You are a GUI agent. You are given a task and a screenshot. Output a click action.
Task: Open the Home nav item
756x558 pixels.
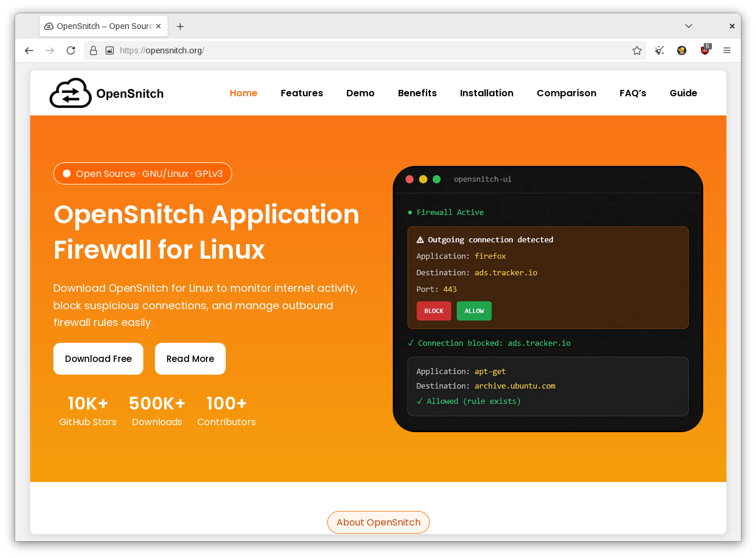click(244, 93)
